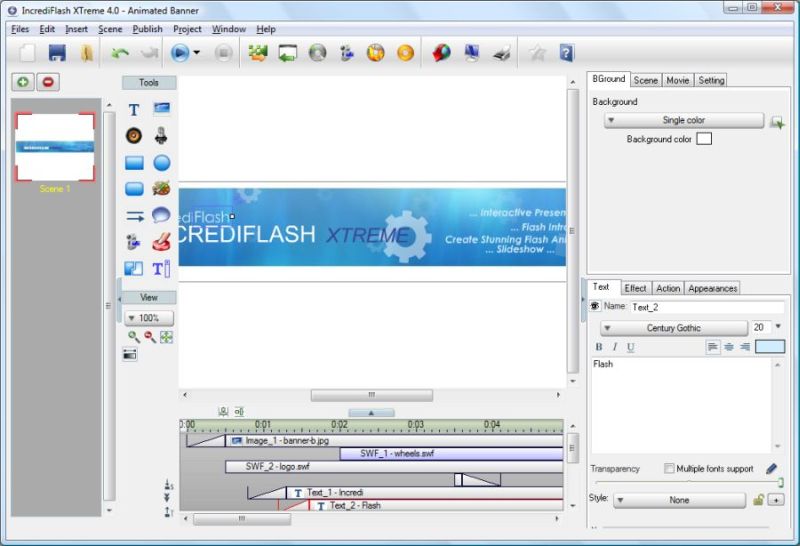Open the Publish menu

(147, 29)
